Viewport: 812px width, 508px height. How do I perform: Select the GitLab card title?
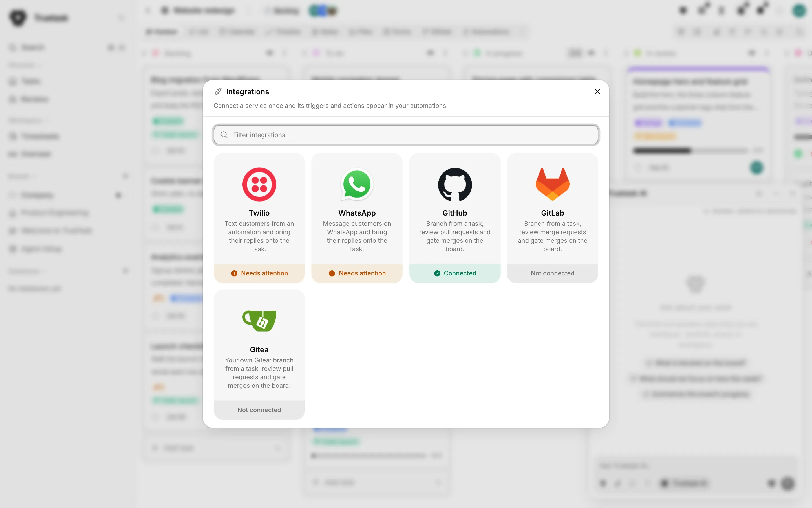[552, 213]
